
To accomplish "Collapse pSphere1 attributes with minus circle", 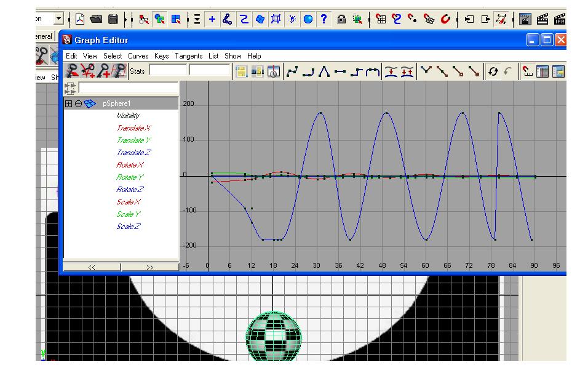I will click(x=78, y=103).
